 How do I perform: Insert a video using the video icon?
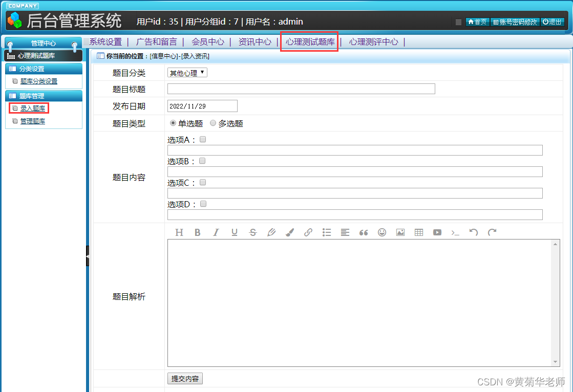(x=437, y=232)
